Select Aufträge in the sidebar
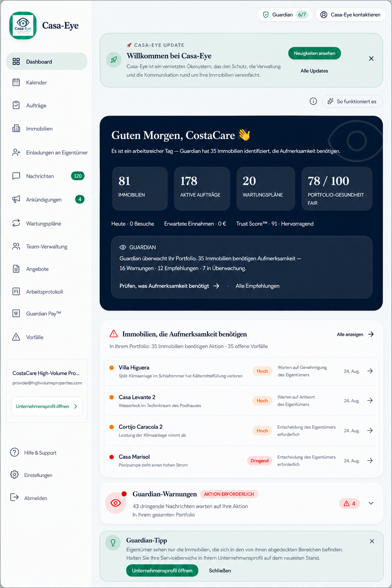392x588 pixels. tap(47, 105)
